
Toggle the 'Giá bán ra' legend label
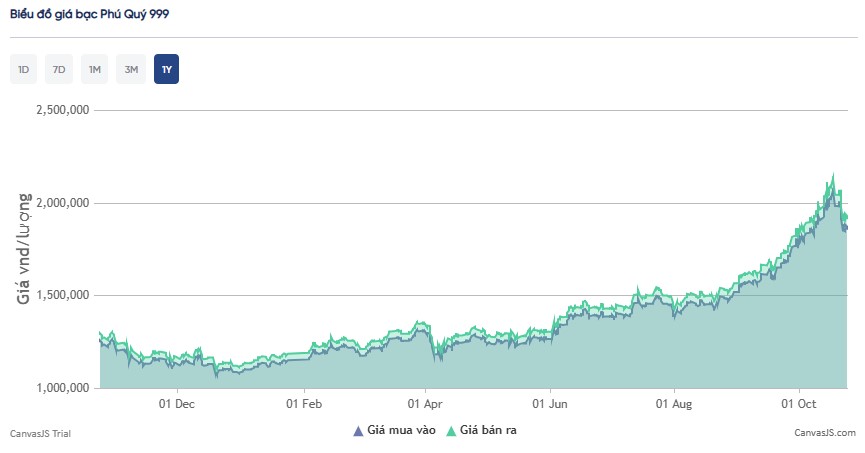click(x=488, y=431)
